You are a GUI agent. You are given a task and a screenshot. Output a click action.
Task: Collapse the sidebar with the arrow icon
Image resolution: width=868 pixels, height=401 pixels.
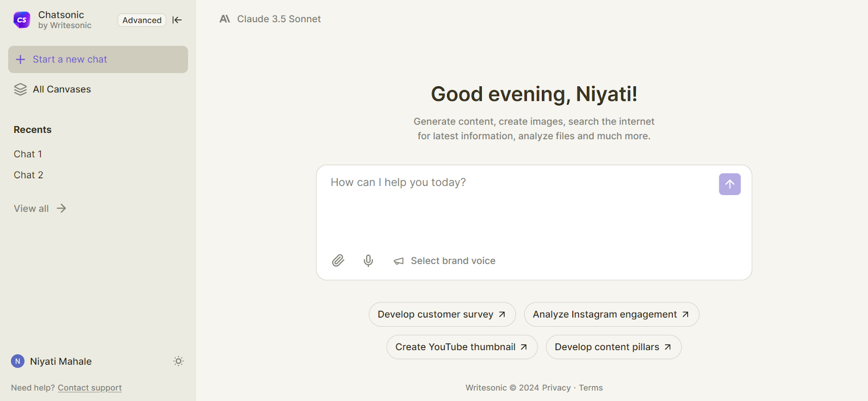[177, 20]
